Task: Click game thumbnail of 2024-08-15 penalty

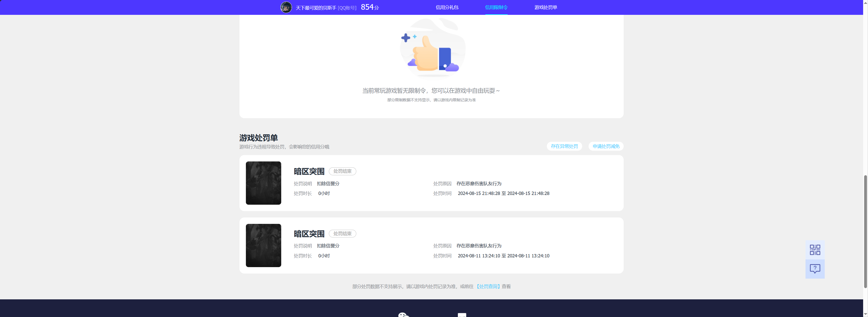Action: coord(263,183)
